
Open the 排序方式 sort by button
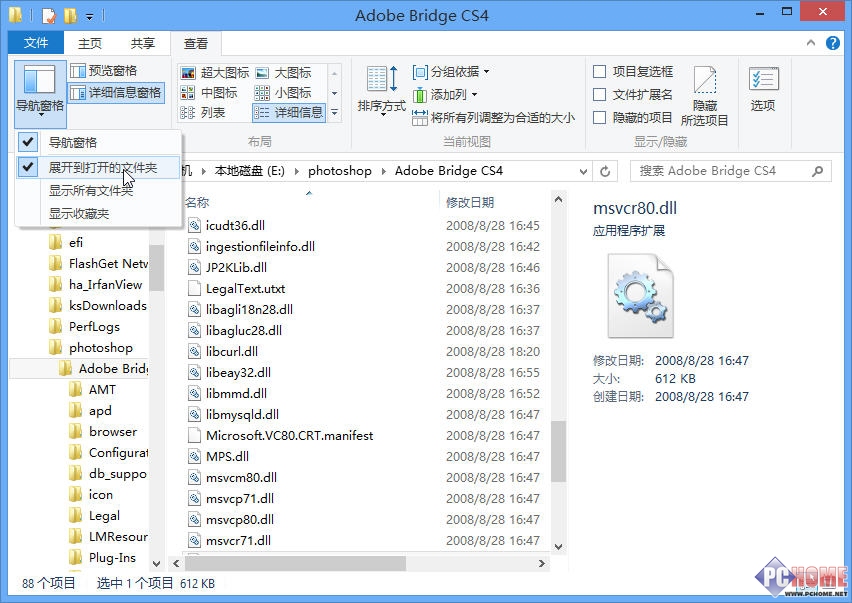click(381, 90)
